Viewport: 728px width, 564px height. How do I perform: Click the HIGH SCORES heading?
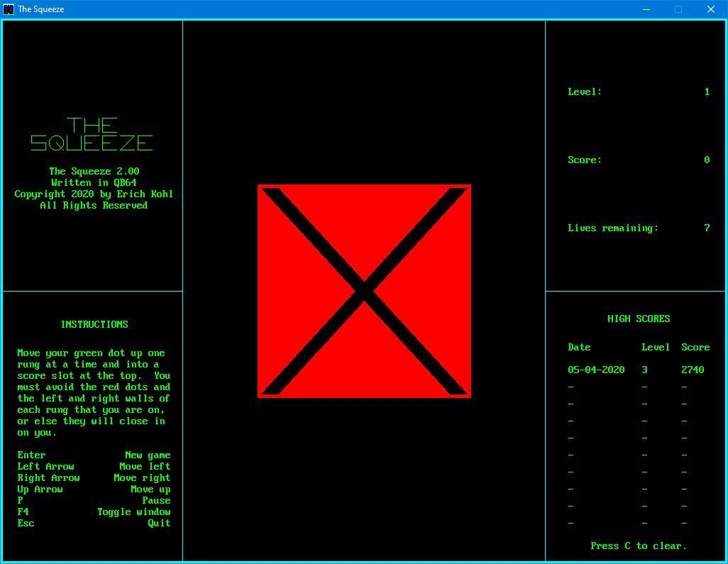tap(638, 319)
